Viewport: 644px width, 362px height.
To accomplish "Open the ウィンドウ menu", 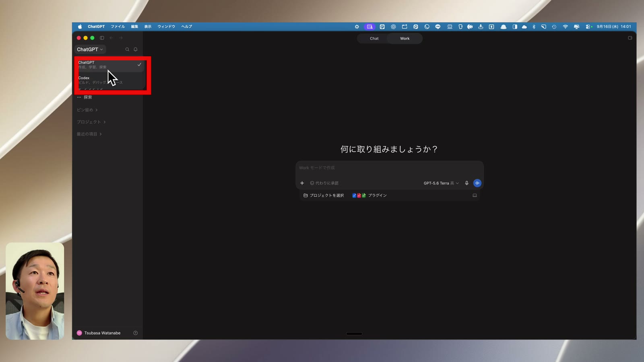I will (x=166, y=27).
